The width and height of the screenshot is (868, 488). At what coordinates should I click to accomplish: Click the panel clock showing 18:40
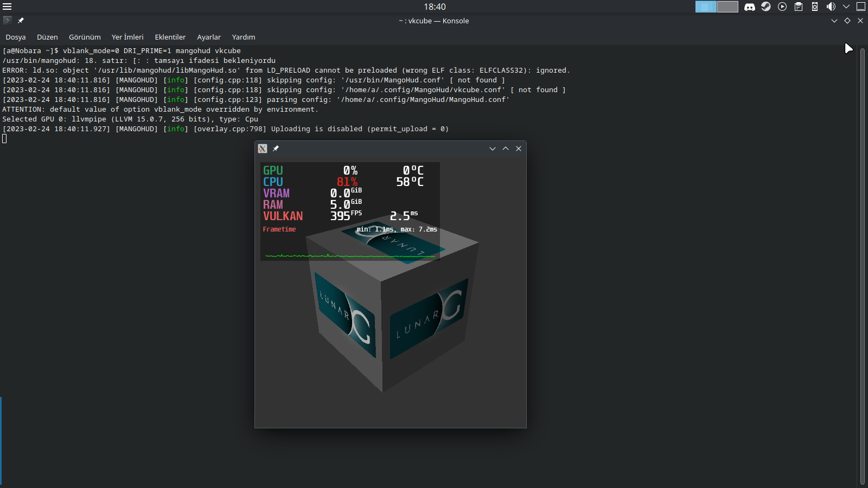[435, 7]
